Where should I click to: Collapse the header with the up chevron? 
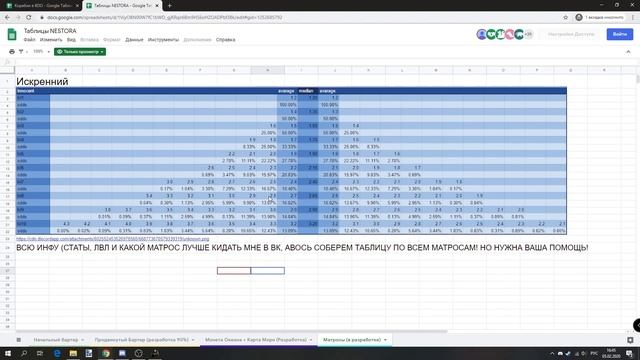pos(628,52)
